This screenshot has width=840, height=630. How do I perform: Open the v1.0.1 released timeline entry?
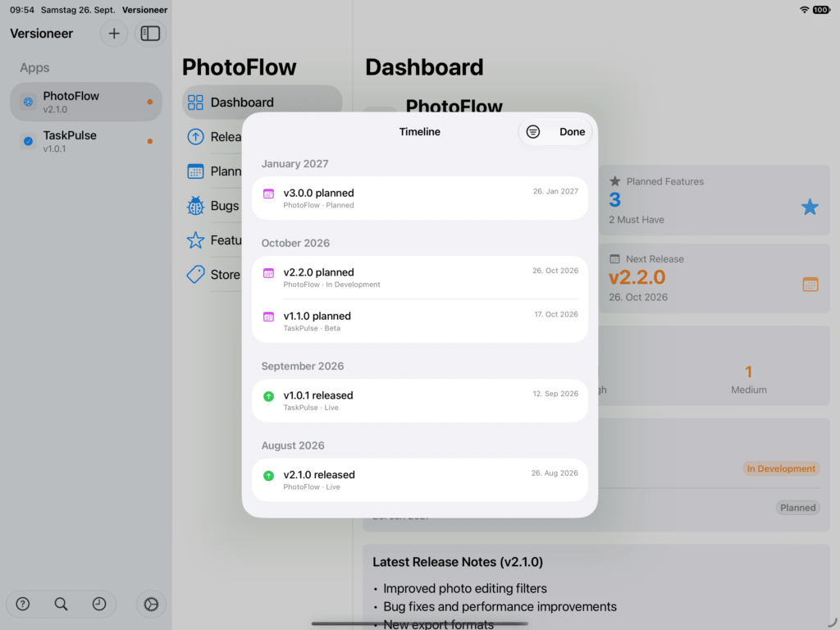pos(420,400)
